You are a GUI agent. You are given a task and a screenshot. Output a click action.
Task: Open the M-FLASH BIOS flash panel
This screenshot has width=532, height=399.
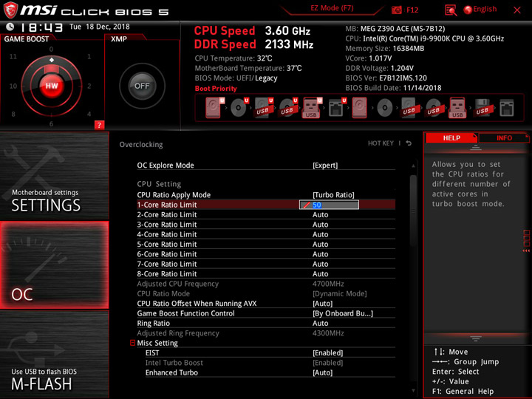click(x=54, y=354)
